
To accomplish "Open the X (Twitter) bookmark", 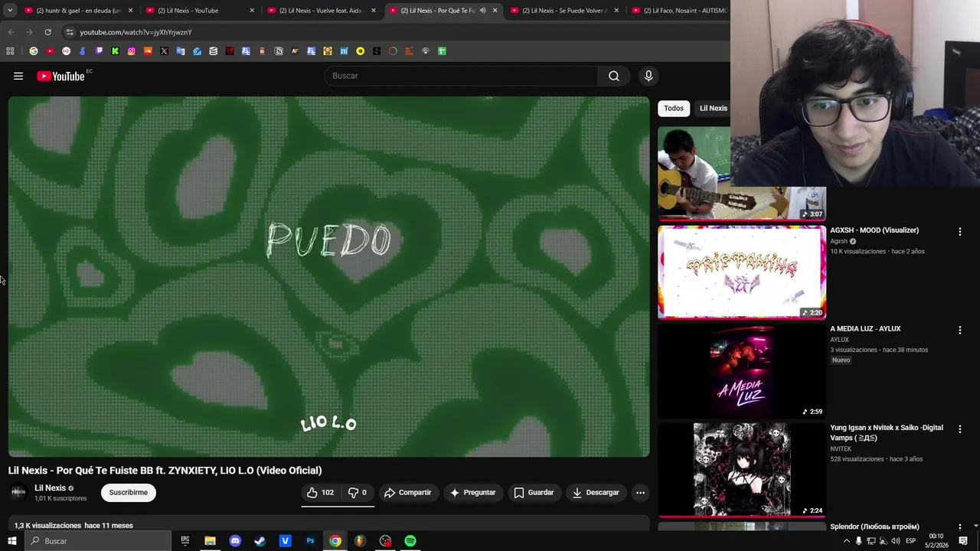I will [164, 51].
